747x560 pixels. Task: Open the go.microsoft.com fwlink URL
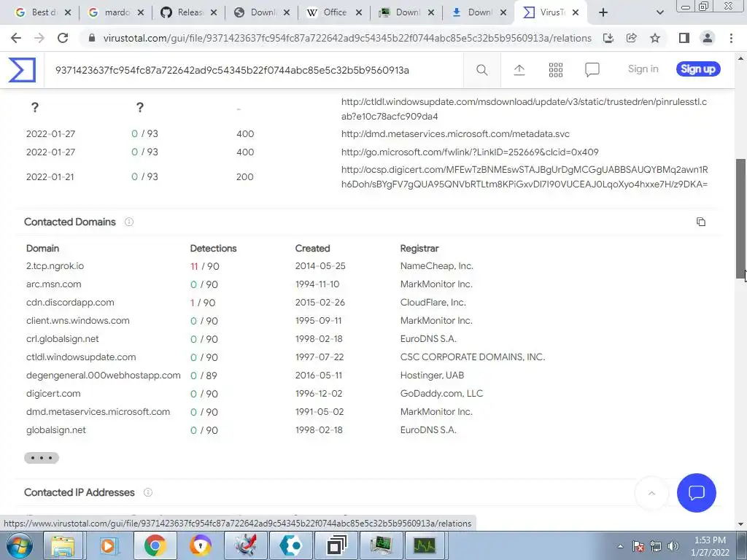[x=470, y=152]
